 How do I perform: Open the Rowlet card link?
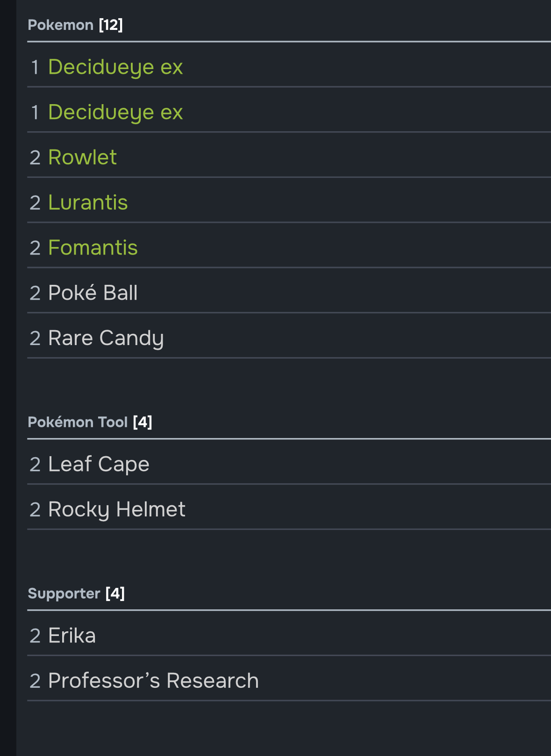click(x=82, y=157)
